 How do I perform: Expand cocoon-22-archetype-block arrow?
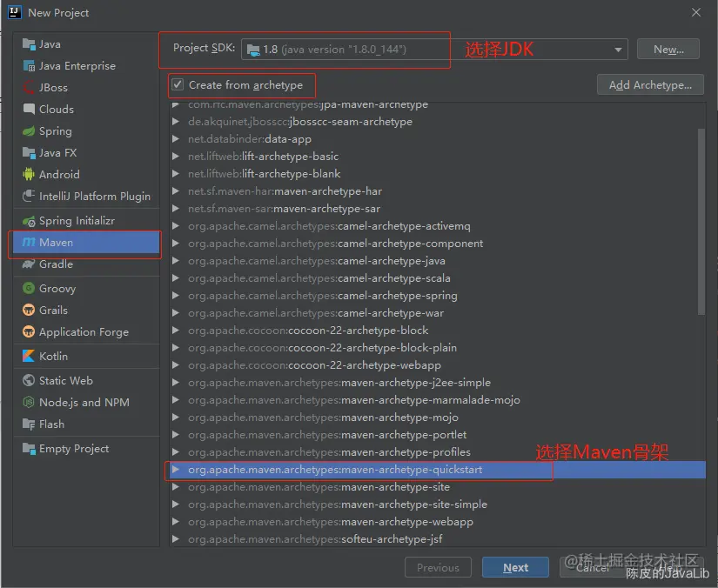point(176,331)
